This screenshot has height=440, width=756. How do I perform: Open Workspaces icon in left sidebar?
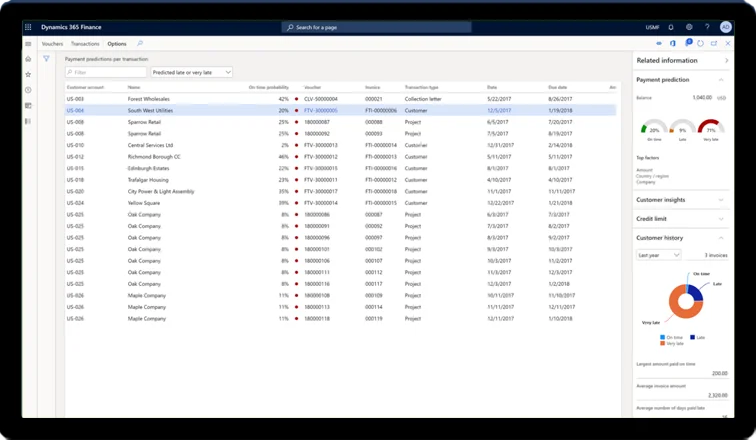(x=28, y=105)
